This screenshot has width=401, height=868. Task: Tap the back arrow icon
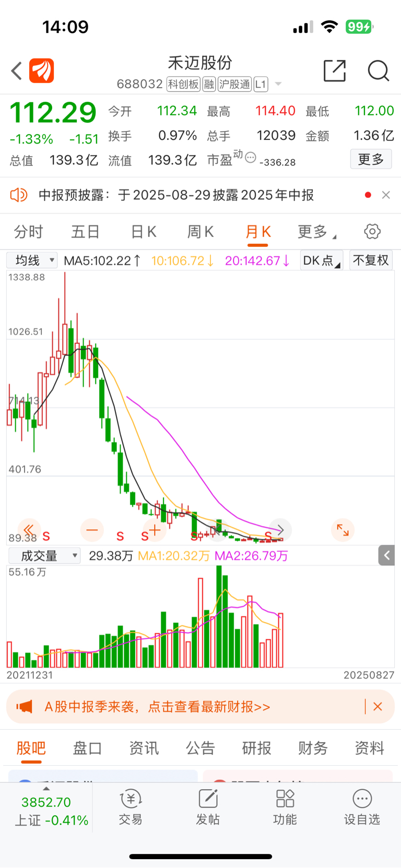(x=17, y=70)
